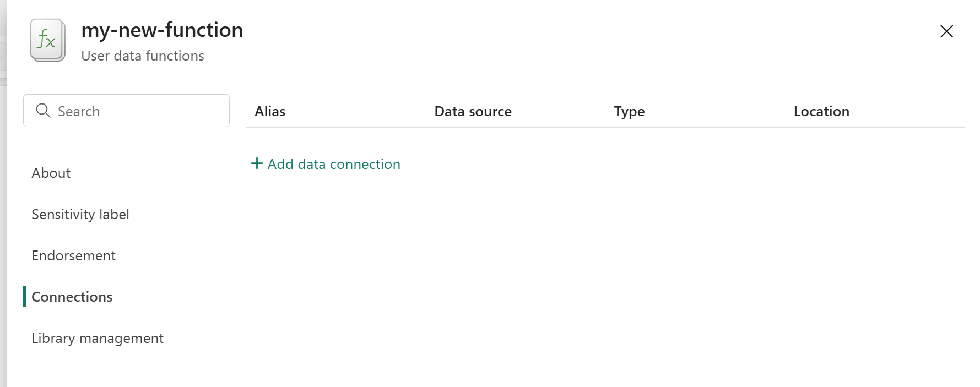Open the Library management section

[x=98, y=338]
